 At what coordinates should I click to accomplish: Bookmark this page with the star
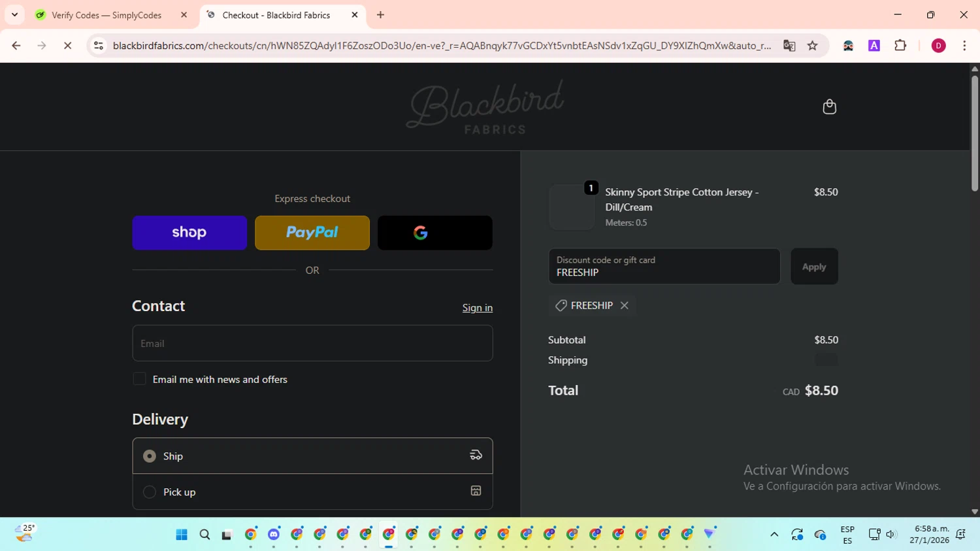point(812,45)
